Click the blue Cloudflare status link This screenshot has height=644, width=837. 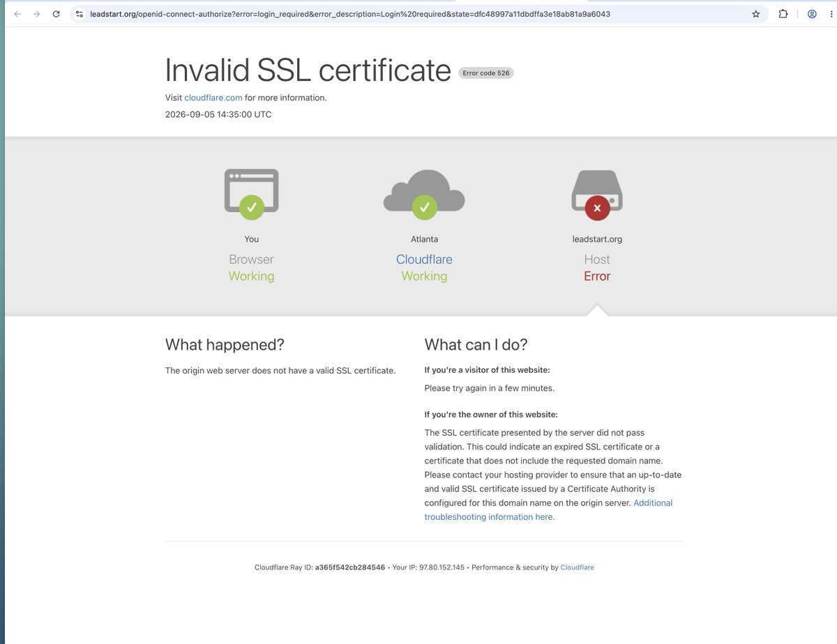click(x=424, y=259)
